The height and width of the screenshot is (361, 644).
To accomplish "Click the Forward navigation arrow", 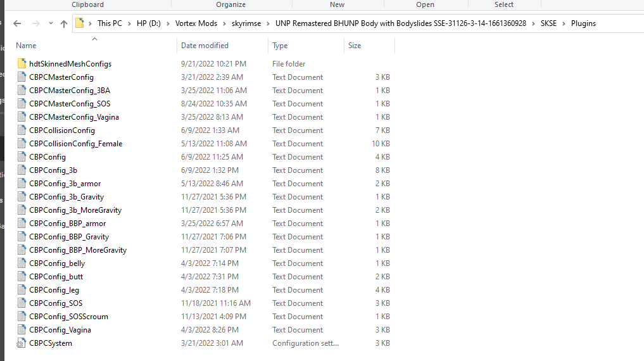I will [x=36, y=23].
